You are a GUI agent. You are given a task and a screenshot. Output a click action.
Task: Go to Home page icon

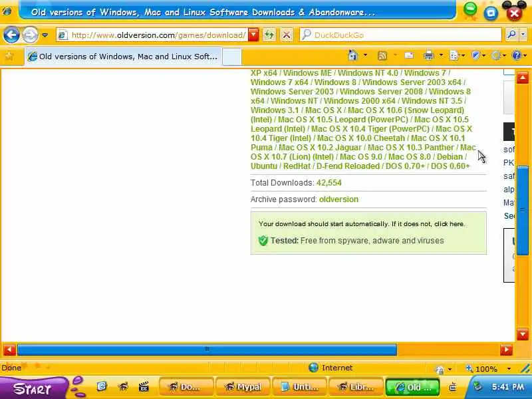point(353,55)
